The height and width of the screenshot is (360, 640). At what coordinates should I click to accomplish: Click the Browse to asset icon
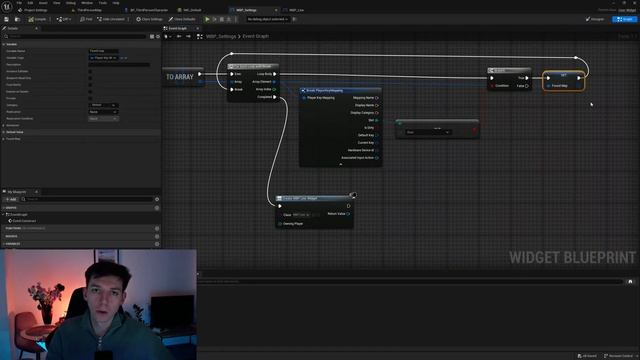(x=17, y=19)
